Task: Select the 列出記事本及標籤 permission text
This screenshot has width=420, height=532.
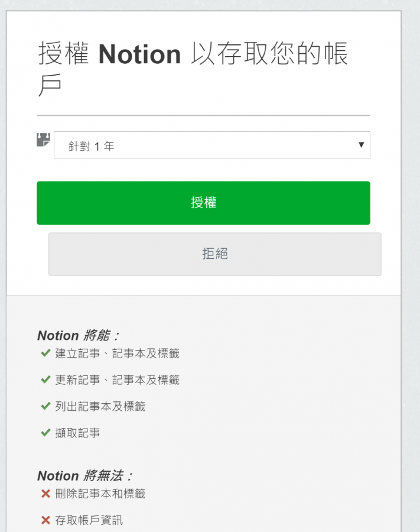Action: [100, 406]
